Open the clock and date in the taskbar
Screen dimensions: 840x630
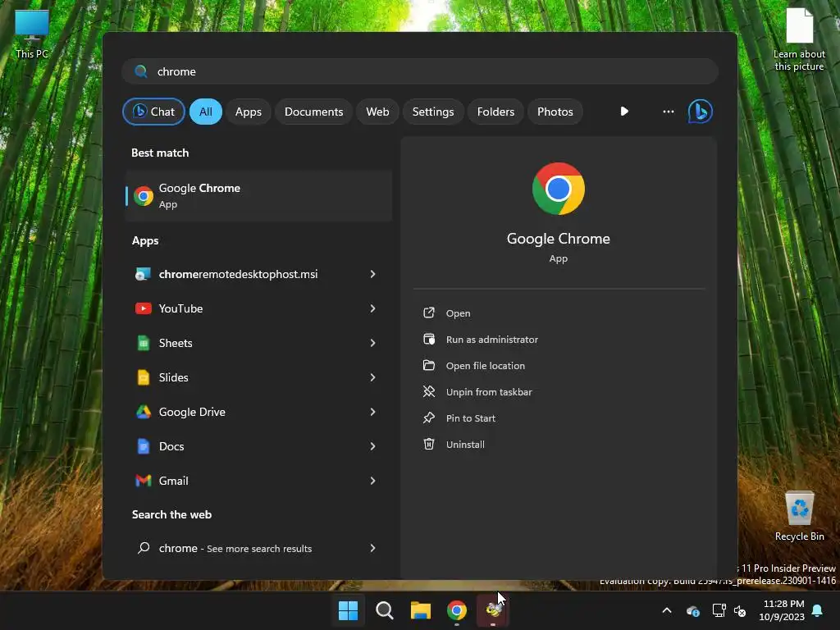coord(782,610)
